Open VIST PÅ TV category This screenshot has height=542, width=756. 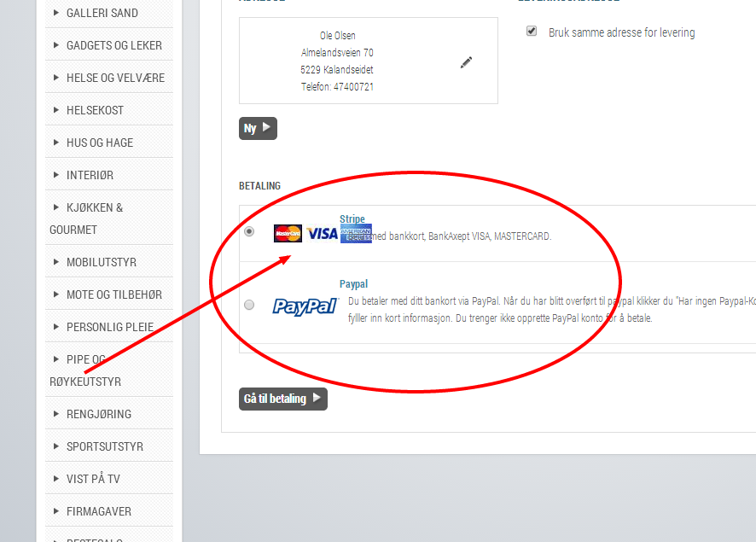(93, 479)
